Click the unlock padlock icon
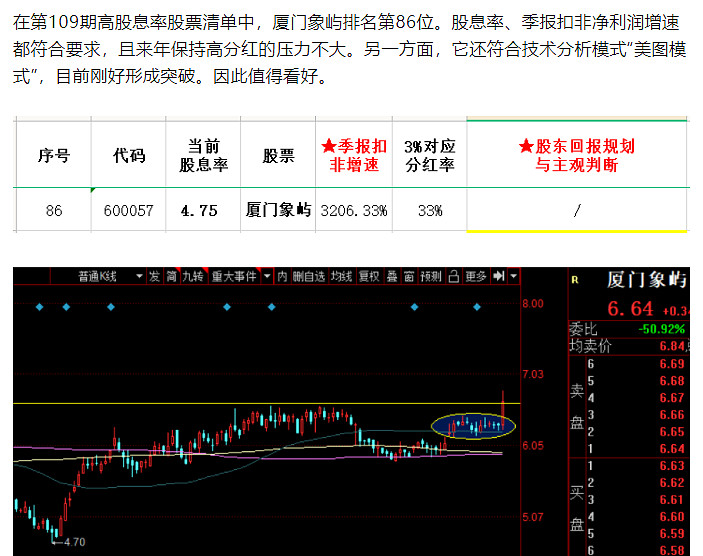 [x=454, y=277]
